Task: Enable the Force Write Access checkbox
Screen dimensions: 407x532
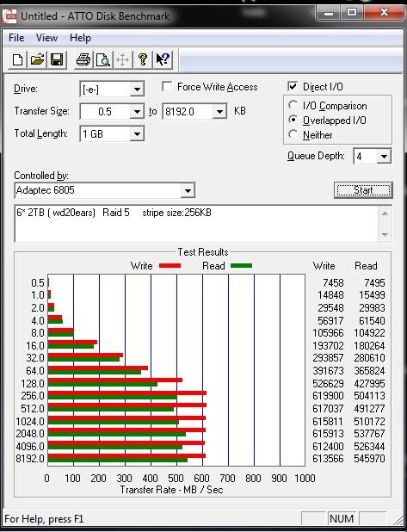Action: 167,87
